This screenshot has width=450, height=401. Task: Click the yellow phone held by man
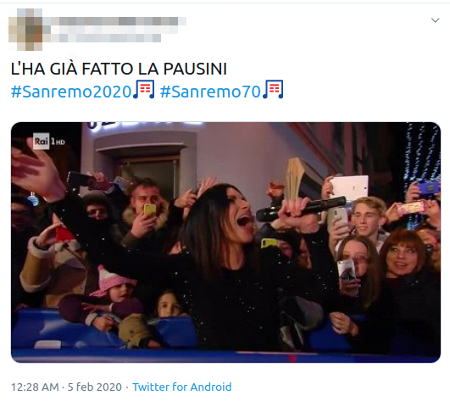point(150,210)
